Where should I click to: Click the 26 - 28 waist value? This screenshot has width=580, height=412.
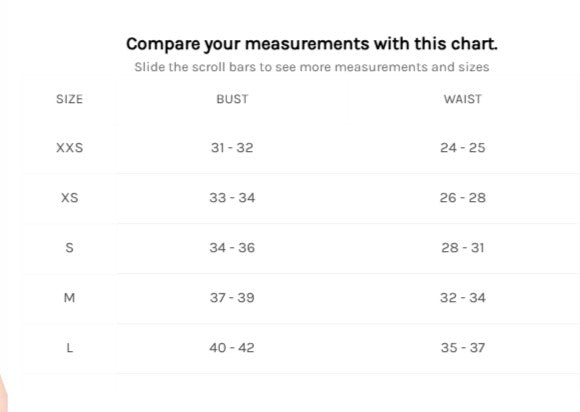[463, 197]
